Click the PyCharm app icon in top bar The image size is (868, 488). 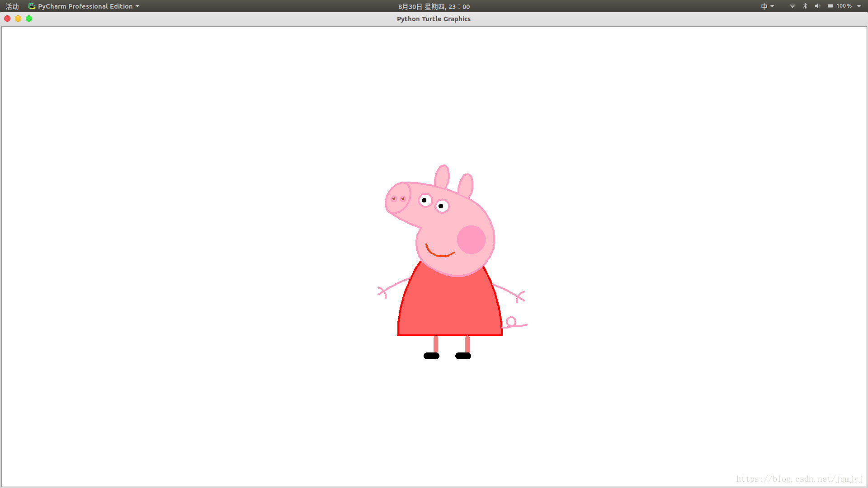click(31, 6)
